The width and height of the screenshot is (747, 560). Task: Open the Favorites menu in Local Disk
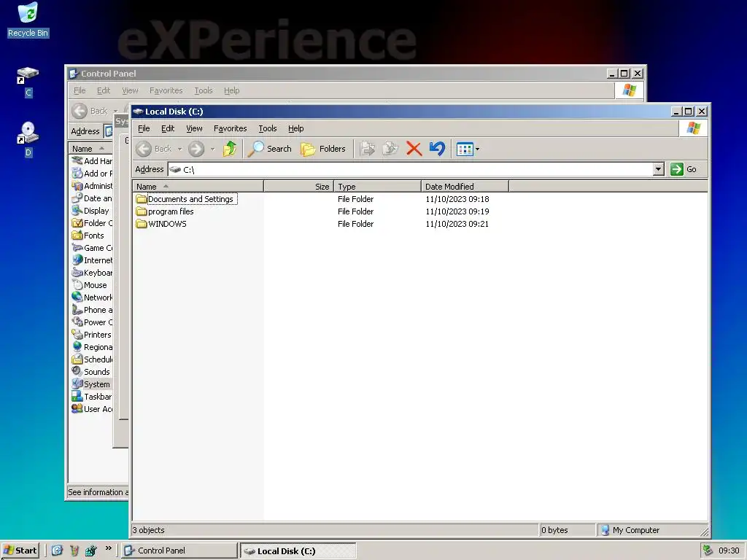point(230,128)
